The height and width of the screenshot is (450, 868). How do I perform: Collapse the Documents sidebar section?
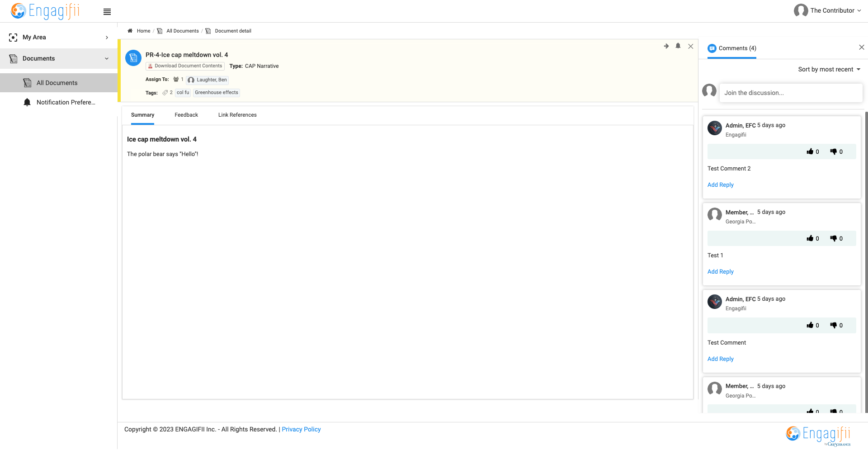coord(59,58)
